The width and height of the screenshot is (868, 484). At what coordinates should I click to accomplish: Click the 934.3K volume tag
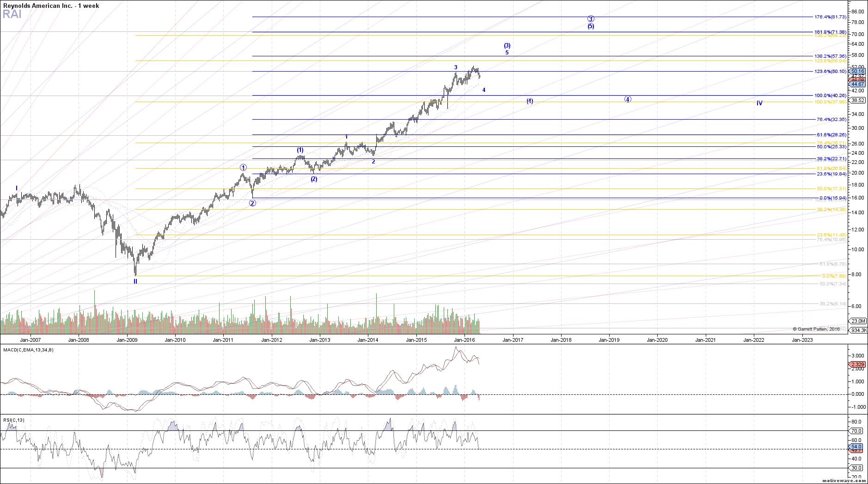pyautogui.click(x=859, y=330)
